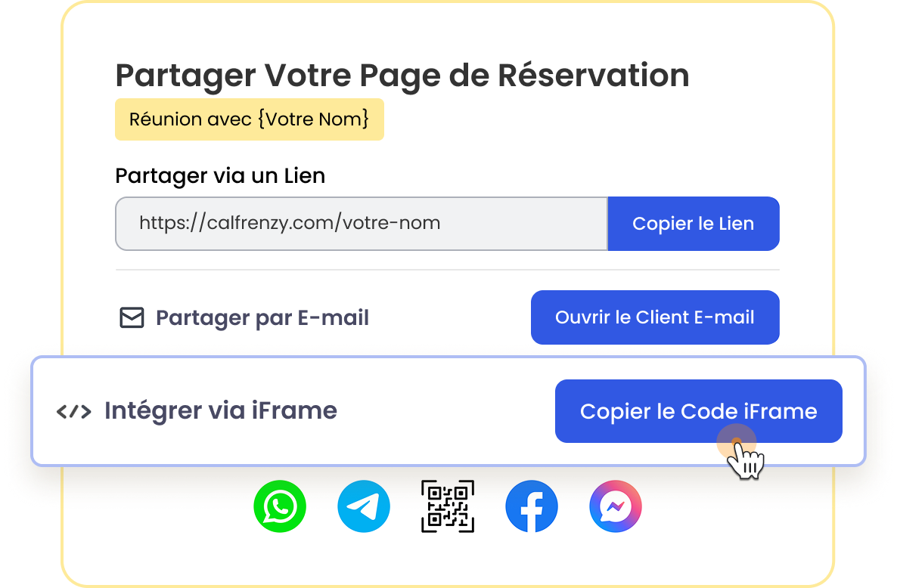Share via the Messenger icon
Image resolution: width=897 pixels, height=588 pixels.
click(616, 506)
